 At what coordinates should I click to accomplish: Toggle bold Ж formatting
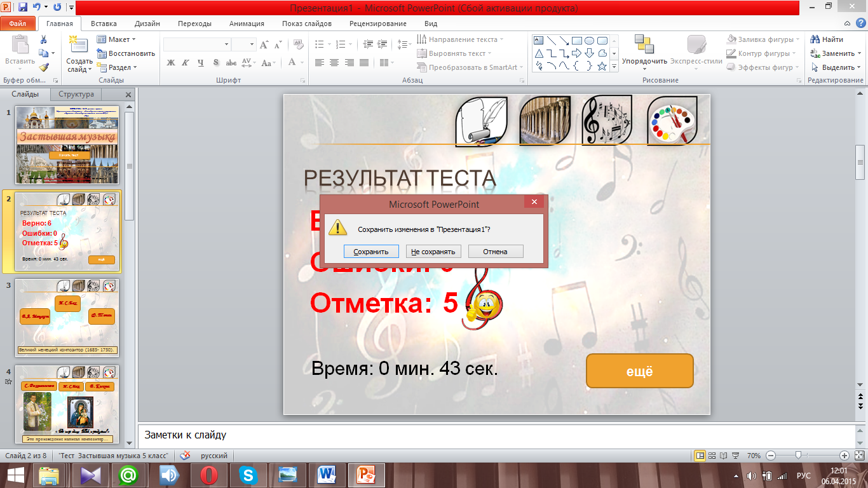[x=171, y=62]
